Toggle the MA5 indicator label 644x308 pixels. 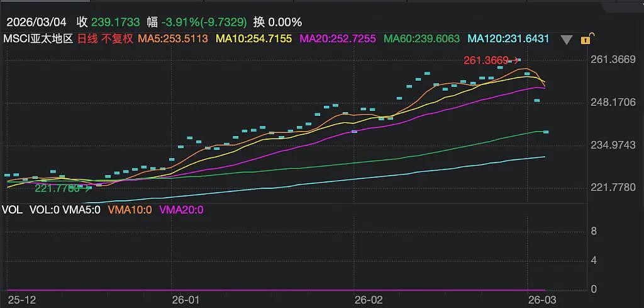[173, 39]
